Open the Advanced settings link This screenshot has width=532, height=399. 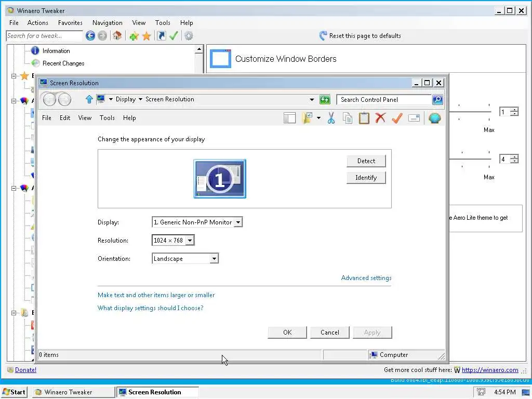(x=366, y=278)
